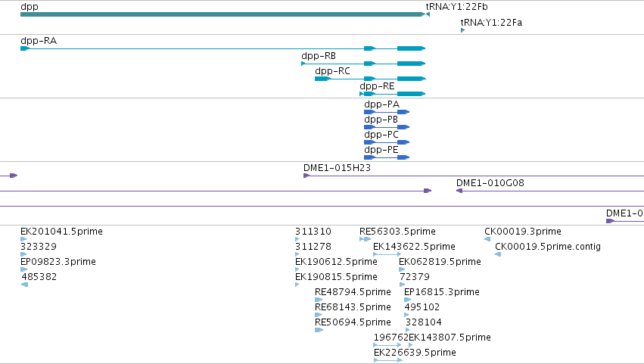Select the 485382 feature label
644x364 pixels.
click(39, 277)
